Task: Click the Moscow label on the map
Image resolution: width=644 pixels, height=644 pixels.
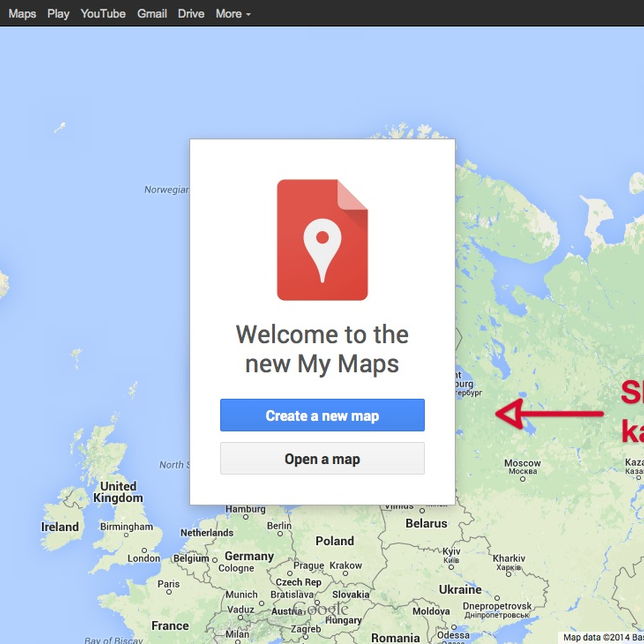Action: (522, 463)
